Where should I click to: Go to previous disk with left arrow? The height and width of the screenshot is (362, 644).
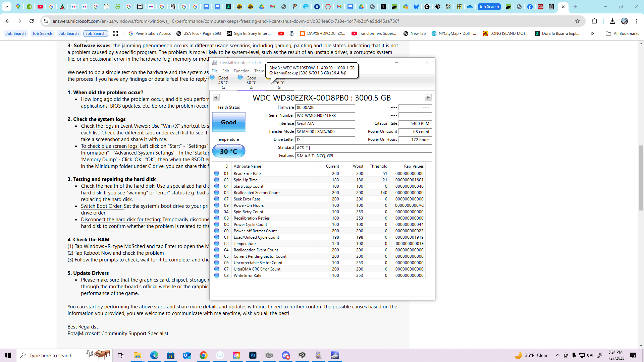coord(216,98)
